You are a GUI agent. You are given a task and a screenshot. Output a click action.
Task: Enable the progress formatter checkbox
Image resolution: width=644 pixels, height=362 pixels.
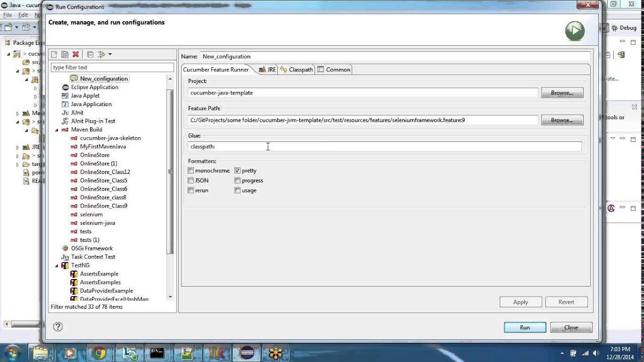click(x=237, y=180)
